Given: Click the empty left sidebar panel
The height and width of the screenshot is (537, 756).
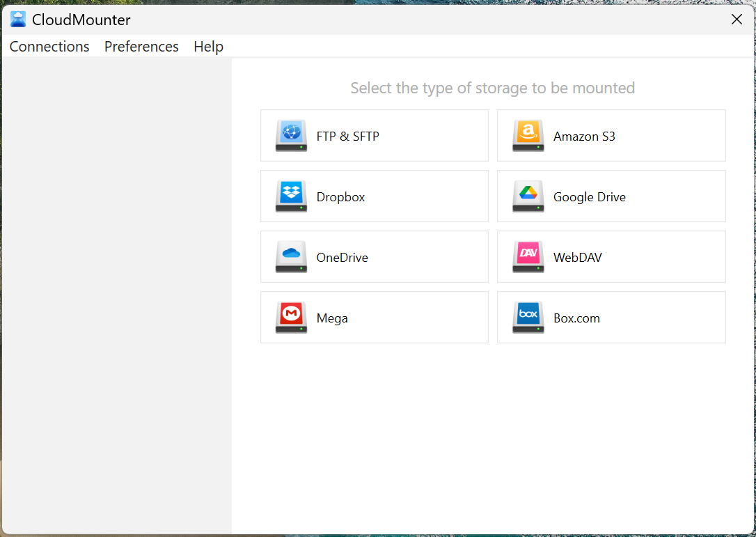Looking at the screenshot, I should coord(116,293).
